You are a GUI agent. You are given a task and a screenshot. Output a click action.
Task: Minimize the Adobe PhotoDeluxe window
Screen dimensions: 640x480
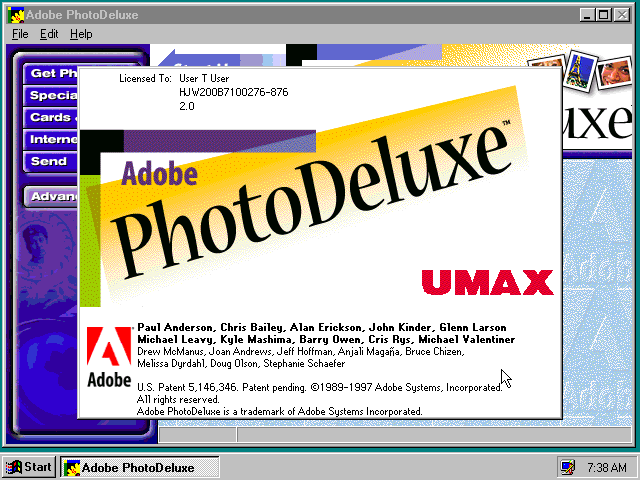pos(587,15)
